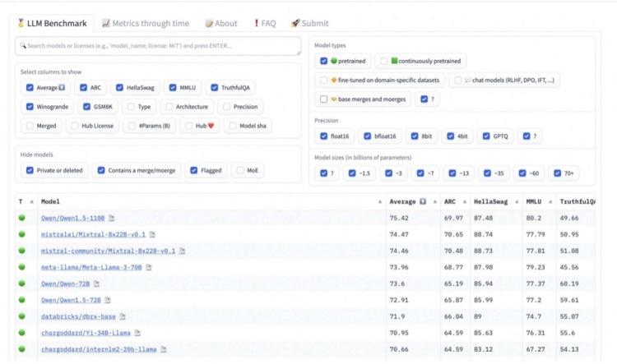
Task: Click the rocket icon on Submit tab
Action: click(x=295, y=23)
